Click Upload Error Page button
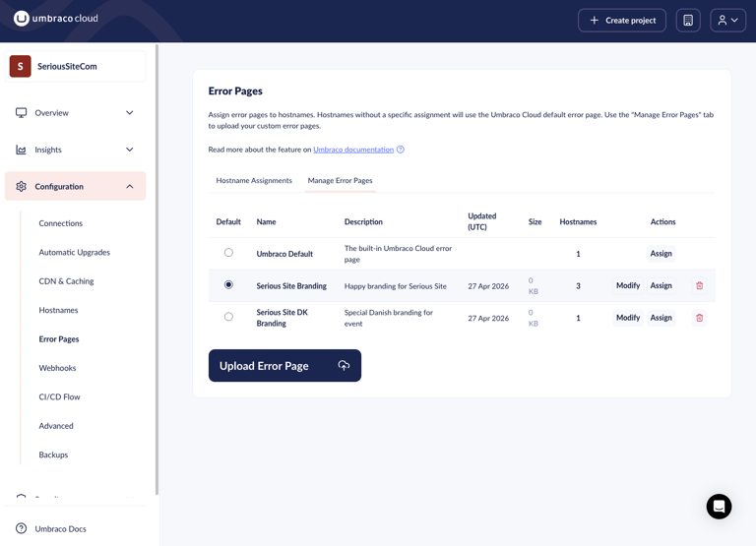The image size is (756, 546). pos(284,366)
